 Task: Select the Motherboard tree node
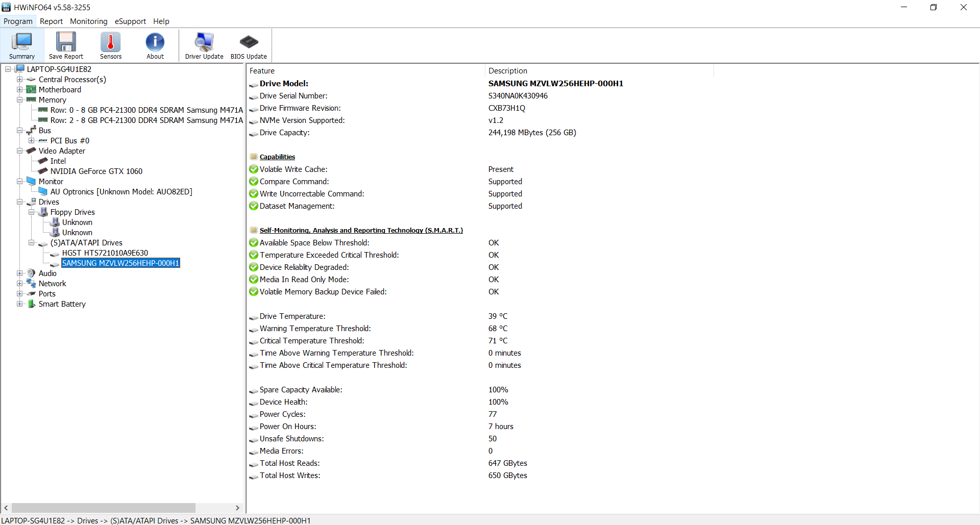click(x=60, y=90)
